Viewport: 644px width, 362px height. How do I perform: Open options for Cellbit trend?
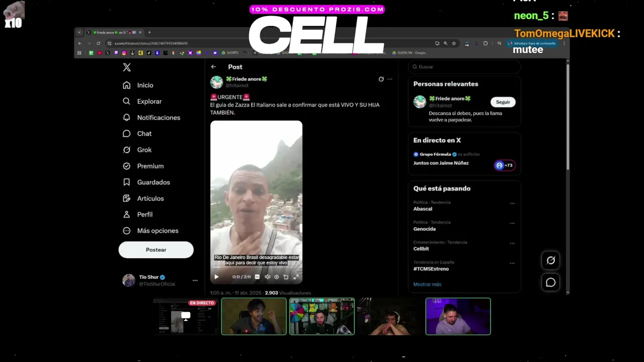tap(512, 243)
